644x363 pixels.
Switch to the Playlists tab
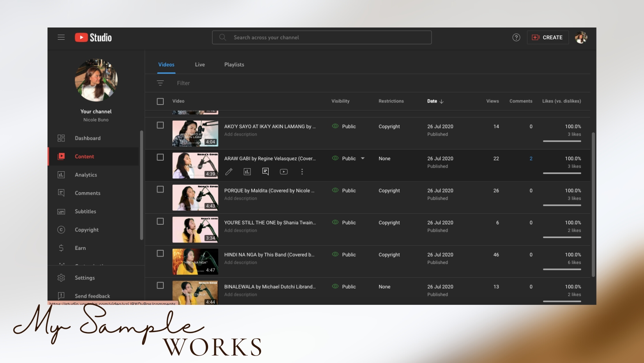point(234,64)
